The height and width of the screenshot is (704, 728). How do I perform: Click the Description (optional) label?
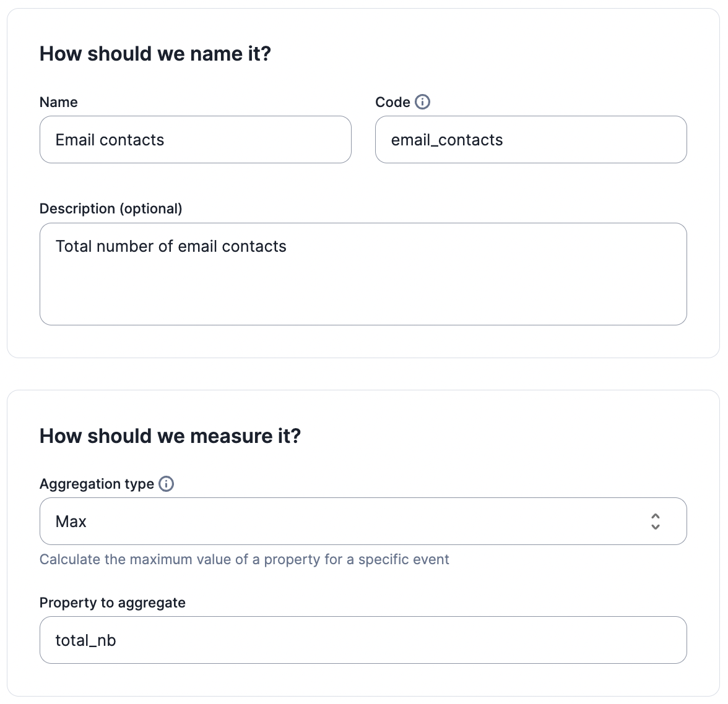(x=111, y=209)
